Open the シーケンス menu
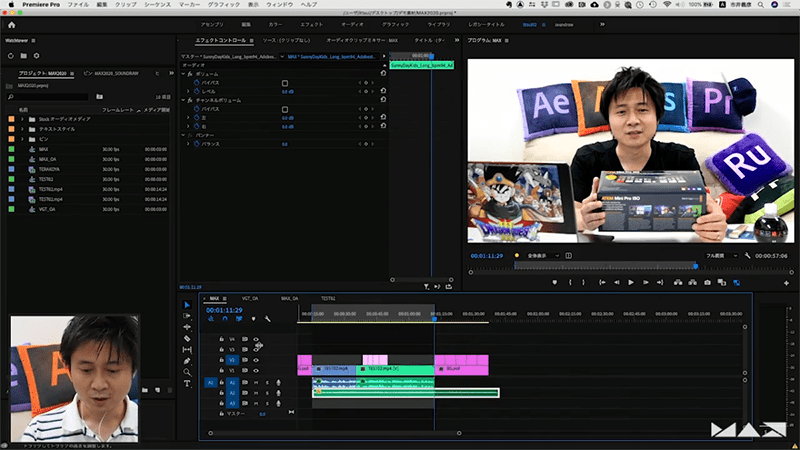Screen dimensions: 800x450 pyautogui.click(x=157, y=4)
